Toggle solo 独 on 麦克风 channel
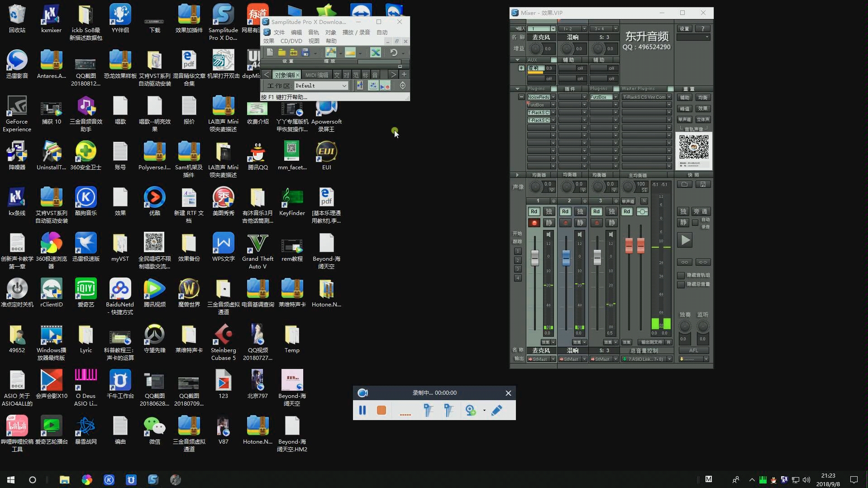The image size is (868, 488). tap(548, 211)
